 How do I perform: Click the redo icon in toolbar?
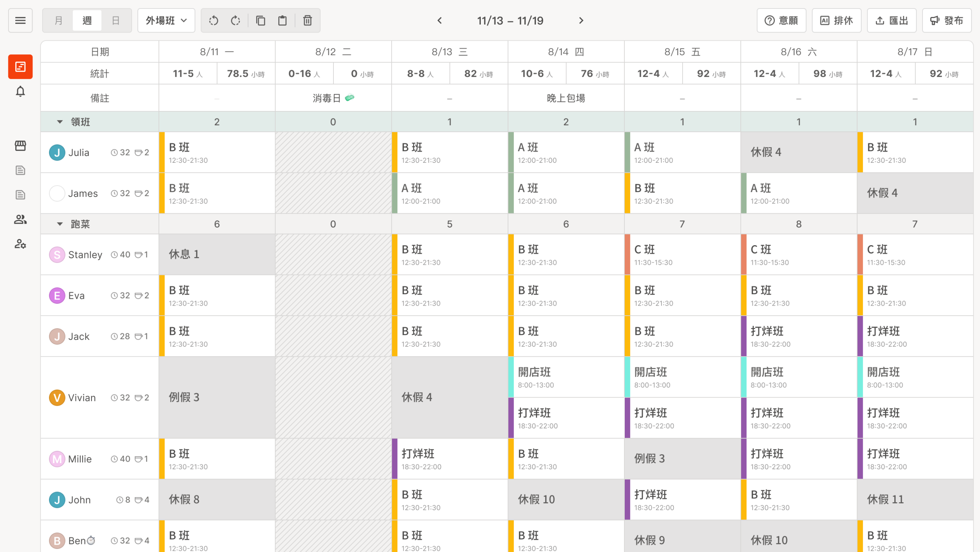[235, 20]
